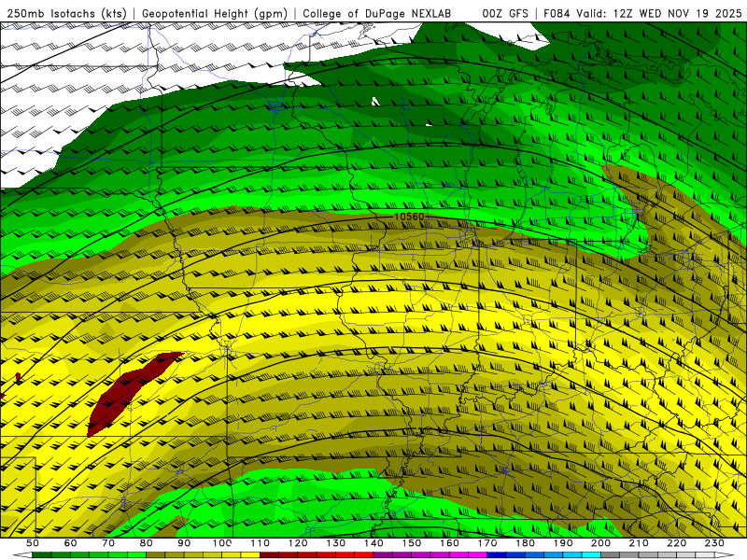
Task: Click the legend value 130
Action: tap(336, 543)
